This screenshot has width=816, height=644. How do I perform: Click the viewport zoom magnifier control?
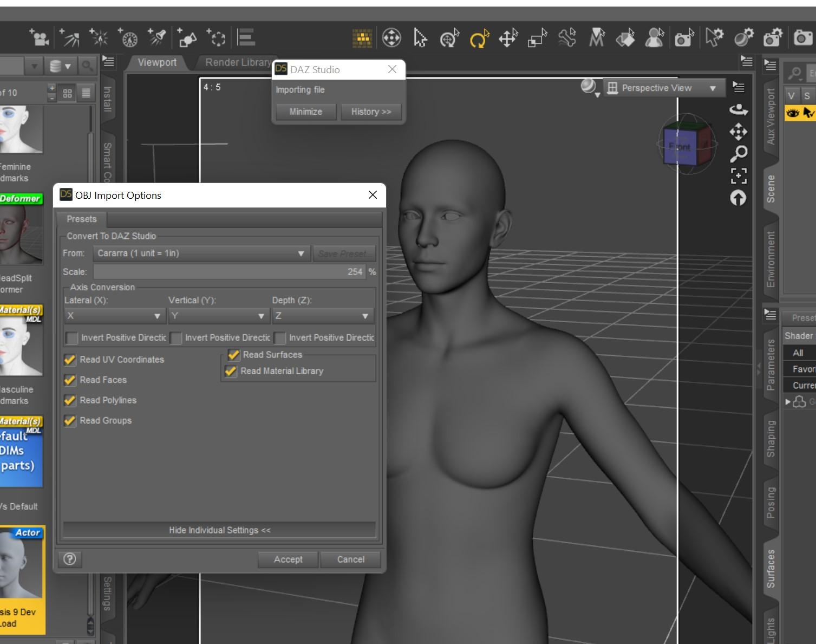(739, 154)
